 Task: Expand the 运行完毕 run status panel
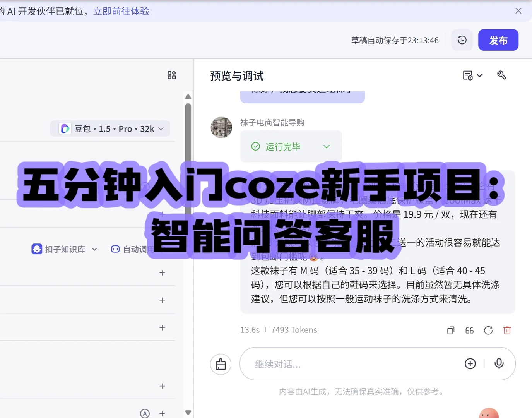pyautogui.click(x=291, y=146)
